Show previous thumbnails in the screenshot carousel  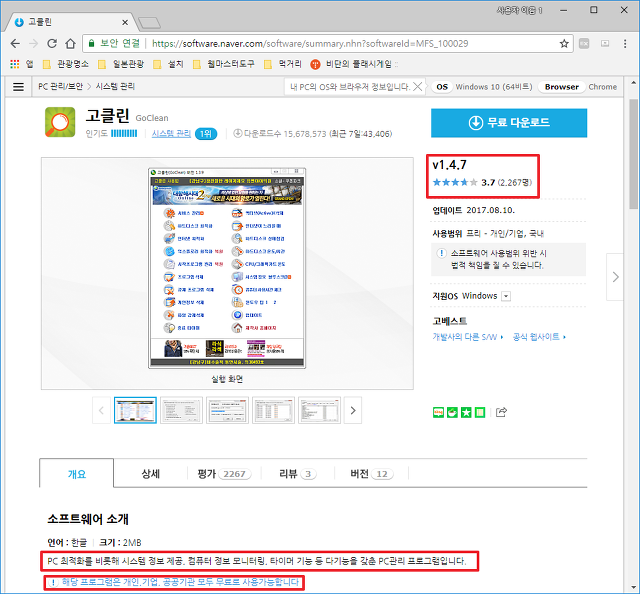(101, 410)
